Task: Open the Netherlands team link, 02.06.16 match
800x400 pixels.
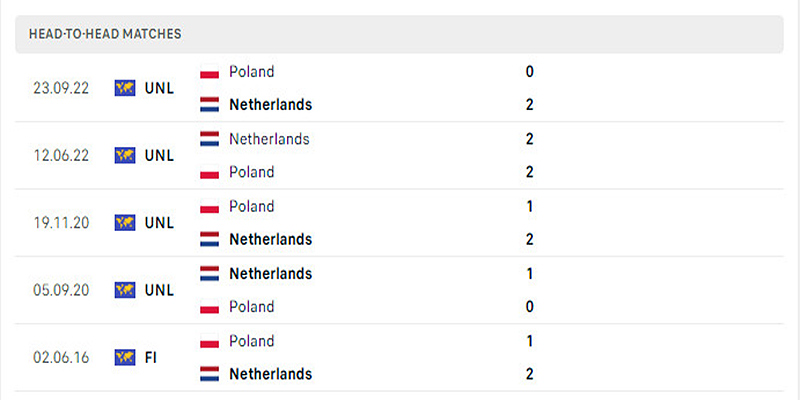Action: [x=270, y=374]
